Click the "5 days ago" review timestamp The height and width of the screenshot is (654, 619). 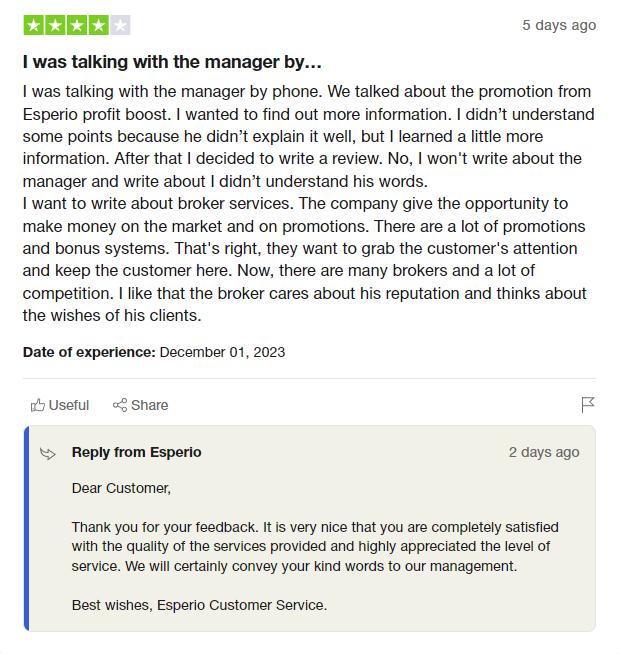coord(559,25)
